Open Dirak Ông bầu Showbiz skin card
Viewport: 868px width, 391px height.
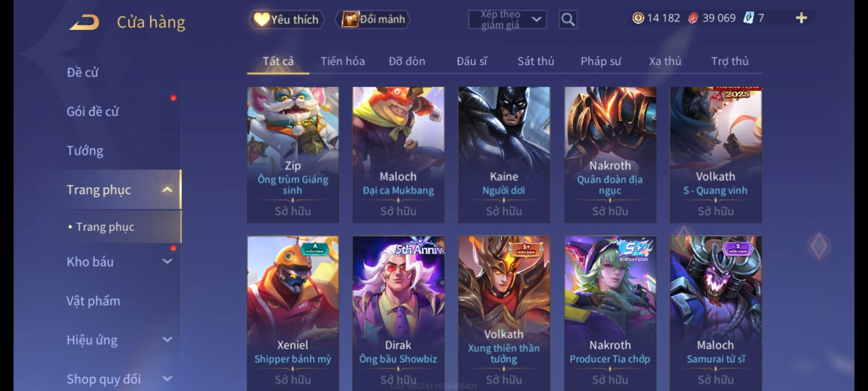[398, 313]
